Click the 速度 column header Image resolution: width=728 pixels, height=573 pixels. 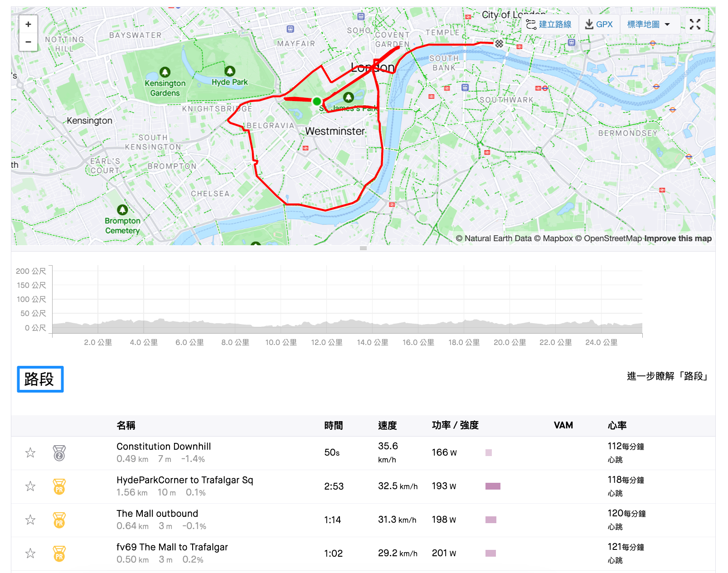pos(388,425)
